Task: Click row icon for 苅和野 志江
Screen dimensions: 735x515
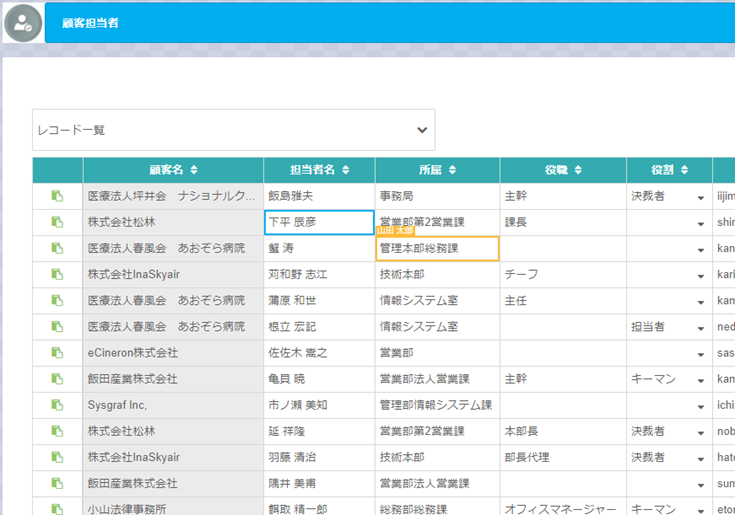Action: pyautogui.click(x=57, y=274)
